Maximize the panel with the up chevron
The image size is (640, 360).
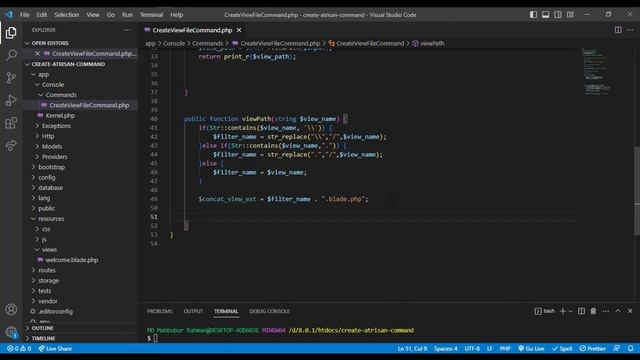pyautogui.click(x=618, y=311)
